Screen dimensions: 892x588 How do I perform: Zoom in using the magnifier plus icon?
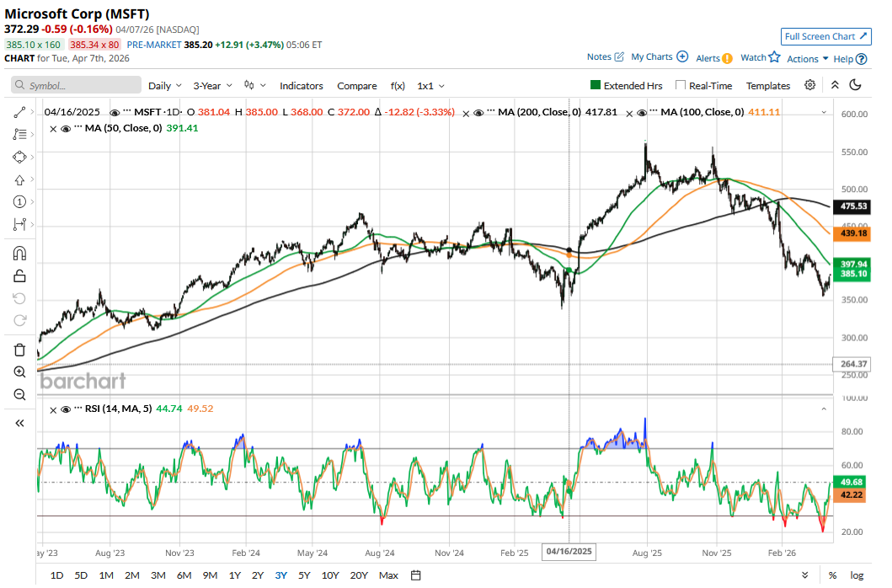coord(19,372)
